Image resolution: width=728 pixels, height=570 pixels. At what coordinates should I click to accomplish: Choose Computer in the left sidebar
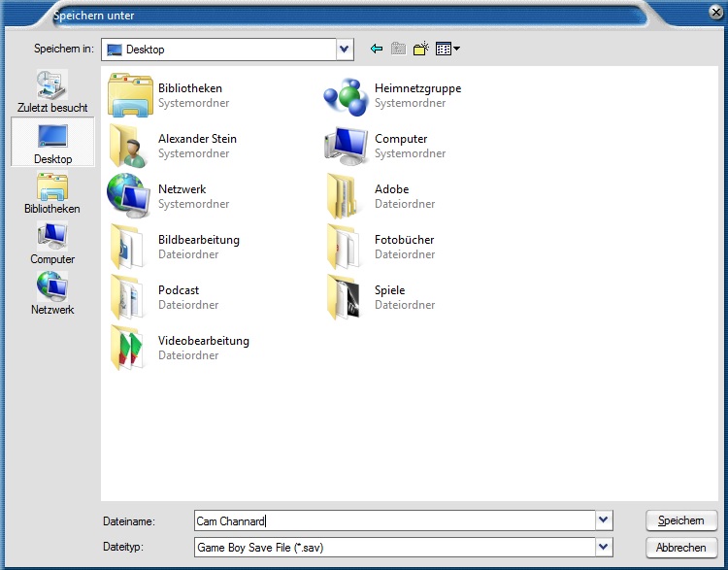[52, 244]
